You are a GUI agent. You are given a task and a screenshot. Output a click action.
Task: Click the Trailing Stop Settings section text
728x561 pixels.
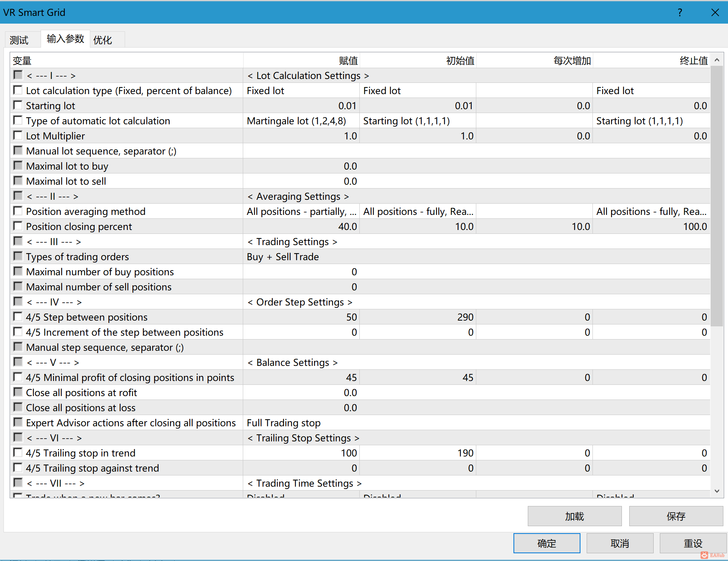coord(304,438)
